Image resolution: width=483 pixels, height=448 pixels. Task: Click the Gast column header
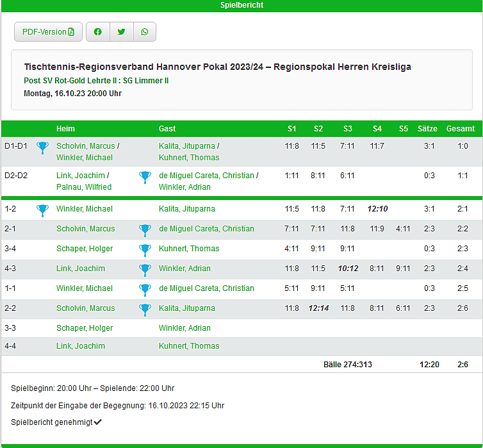click(x=167, y=129)
